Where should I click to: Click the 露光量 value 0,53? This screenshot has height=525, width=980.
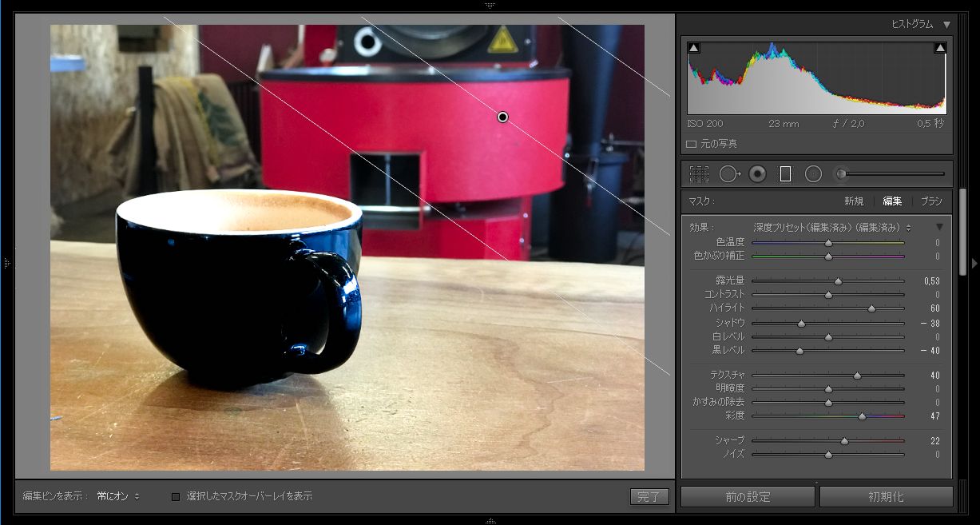pyautogui.click(x=931, y=281)
